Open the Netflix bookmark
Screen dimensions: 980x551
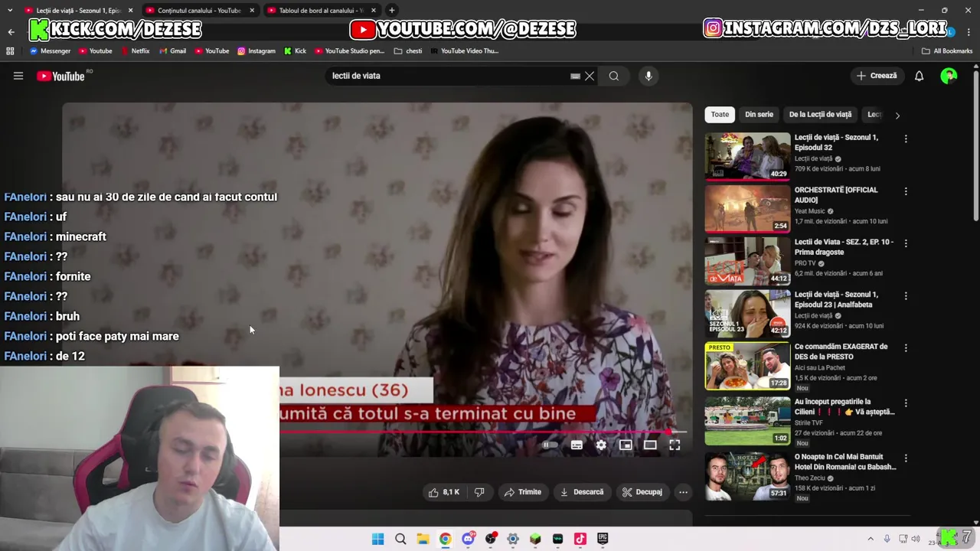(x=135, y=51)
